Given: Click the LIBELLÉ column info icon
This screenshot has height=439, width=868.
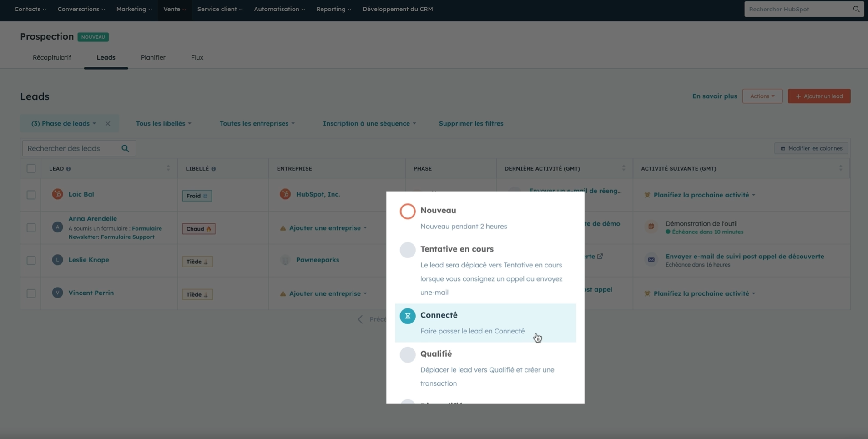Looking at the screenshot, I should [213, 169].
